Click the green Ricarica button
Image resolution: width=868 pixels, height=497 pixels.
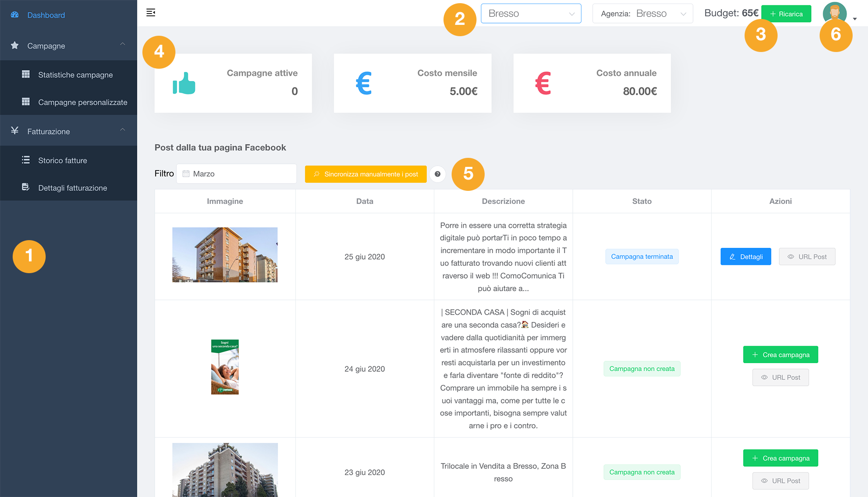coord(786,14)
